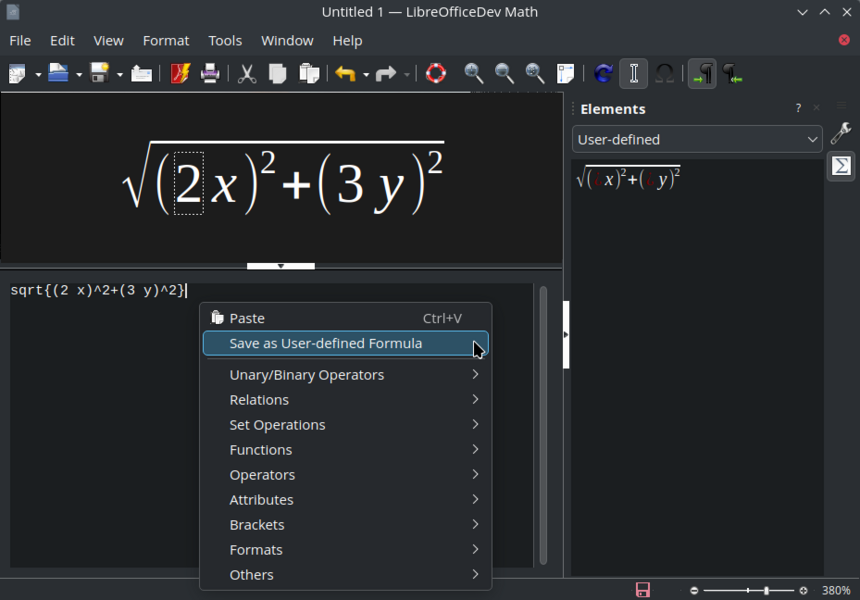
Task: Open sidebar Properties wrench icon
Action: pyautogui.click(x=841, y=134)
